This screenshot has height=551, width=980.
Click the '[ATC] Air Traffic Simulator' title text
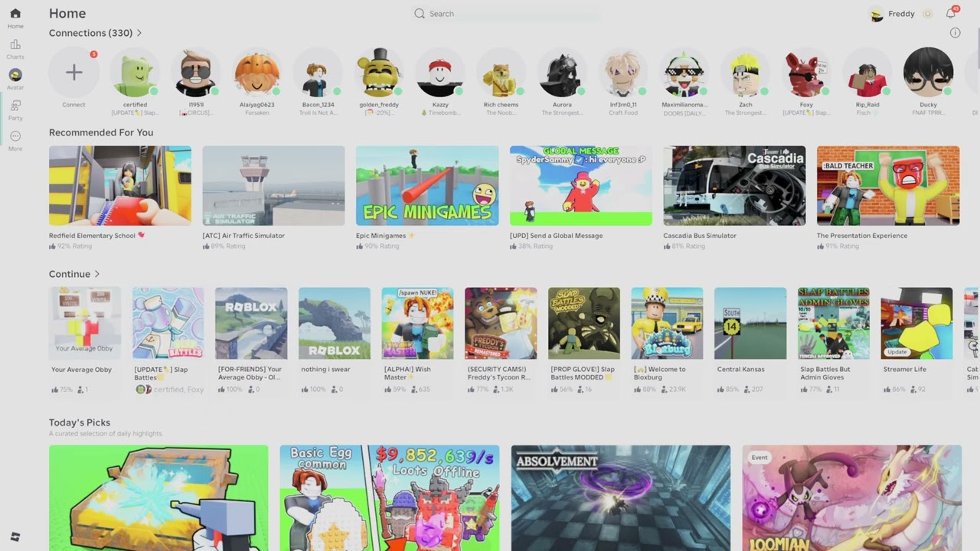coord(243,236)
